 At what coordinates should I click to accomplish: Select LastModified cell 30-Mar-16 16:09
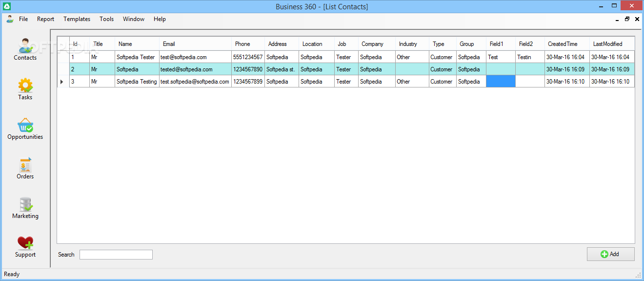612,69
